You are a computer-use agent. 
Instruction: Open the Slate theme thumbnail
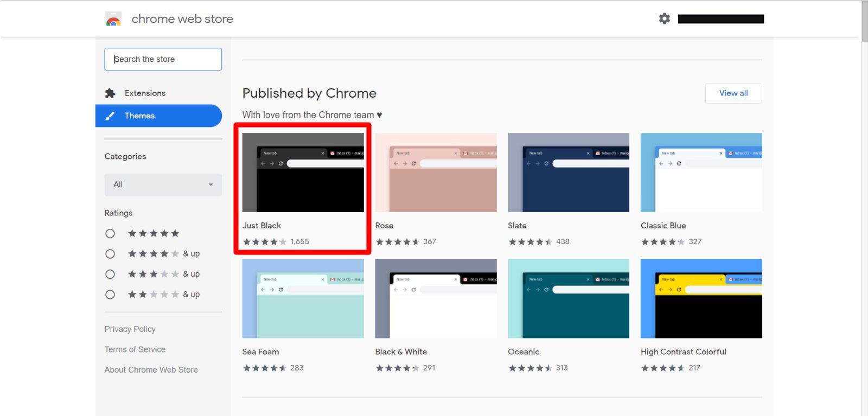pos(569,172)
